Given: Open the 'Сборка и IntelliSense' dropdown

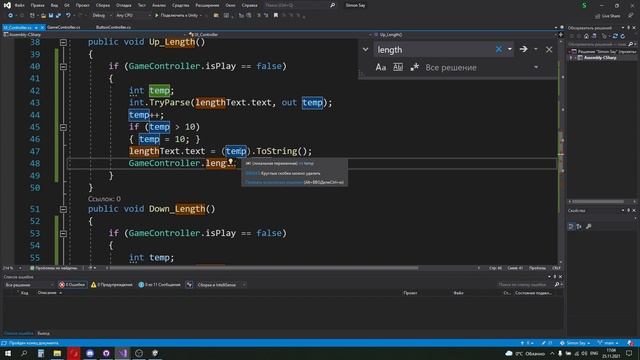Looking at the screenshot, I should tap(221, 284).
